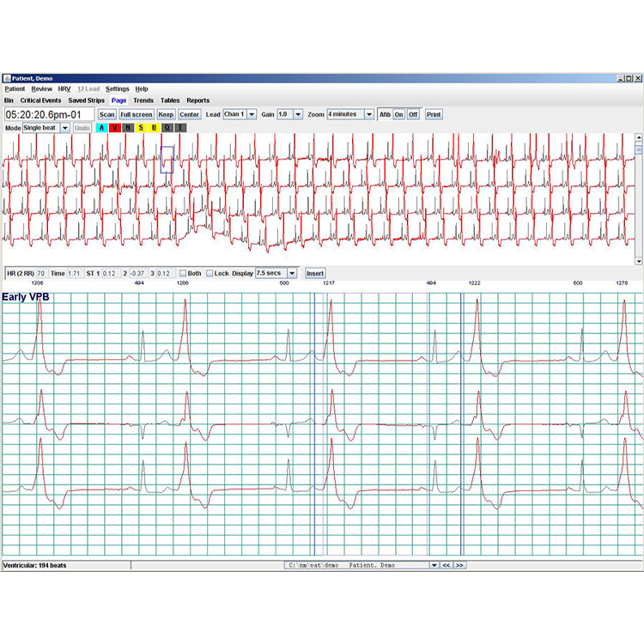The width and height of the screenshot is (644, 644).
Task: Click the gray N beat label button
Action: coord(128,128)
